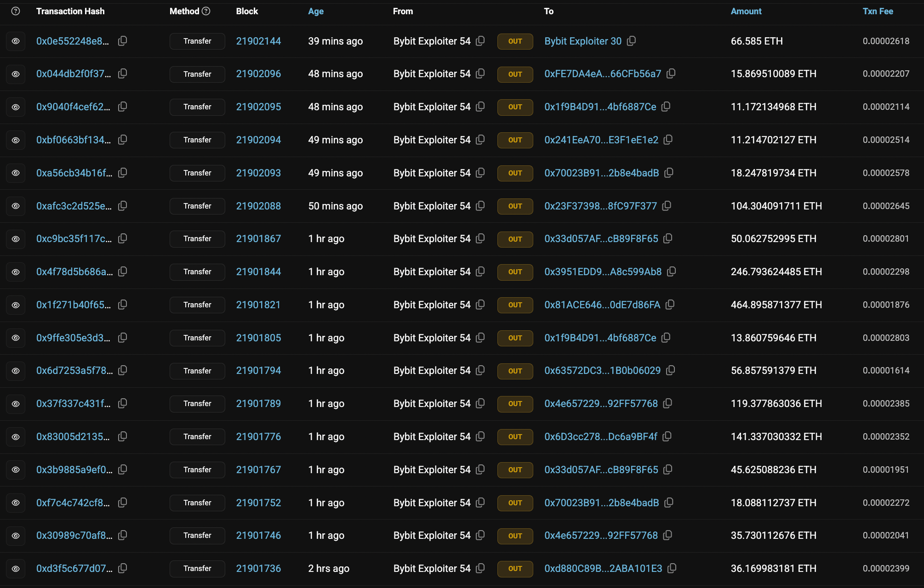Copy address 0xFE7DA4eA...66CFb56a7
Viewport: 924px width, 588px height.
(x=671, y=73)
